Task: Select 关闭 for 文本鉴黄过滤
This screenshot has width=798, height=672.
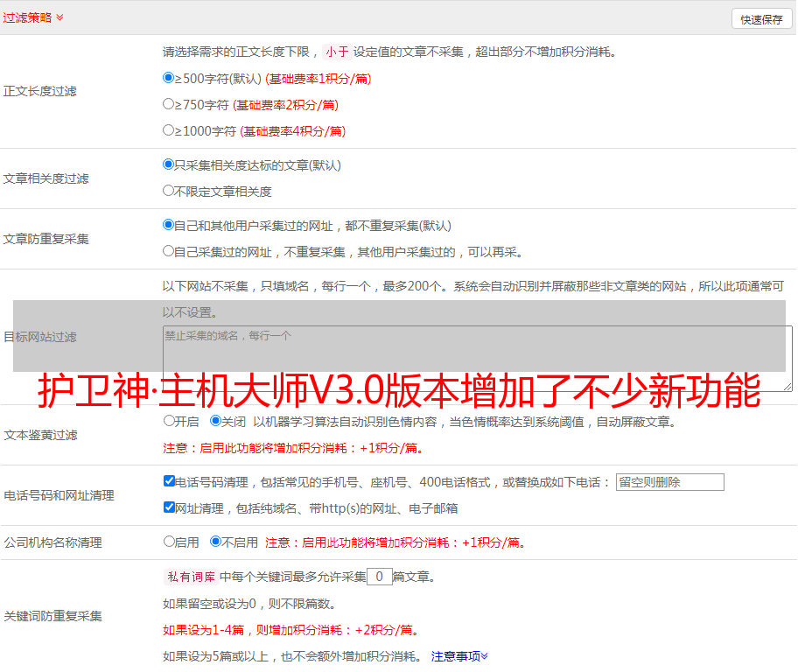Action: click(x=215, y=421)
